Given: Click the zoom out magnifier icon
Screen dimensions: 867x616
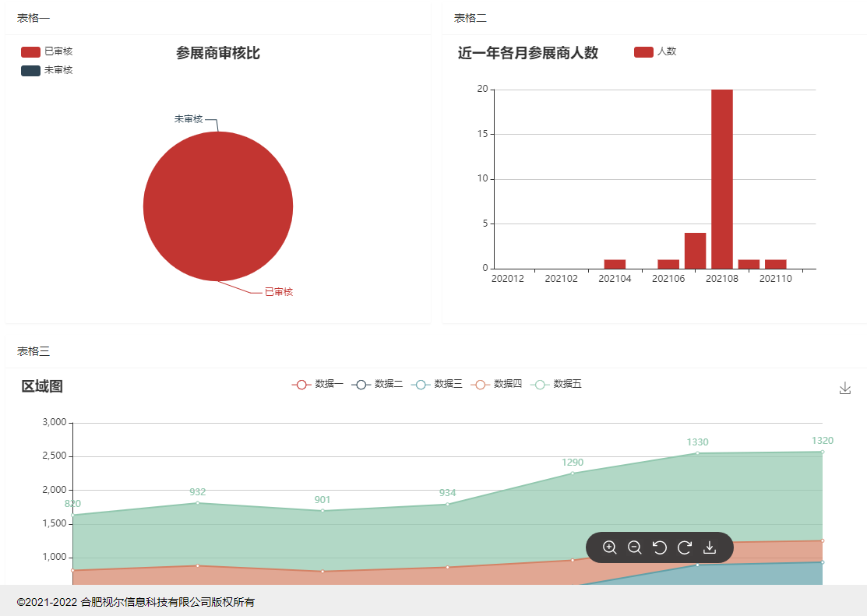Looking at the screenshot, I should point(635,547).
